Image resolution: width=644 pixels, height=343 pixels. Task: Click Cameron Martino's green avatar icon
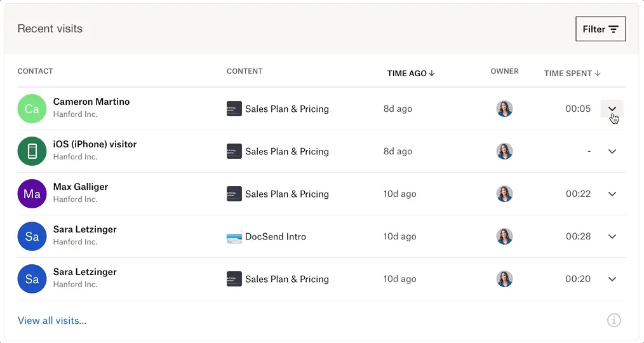[x=32, y=109]
